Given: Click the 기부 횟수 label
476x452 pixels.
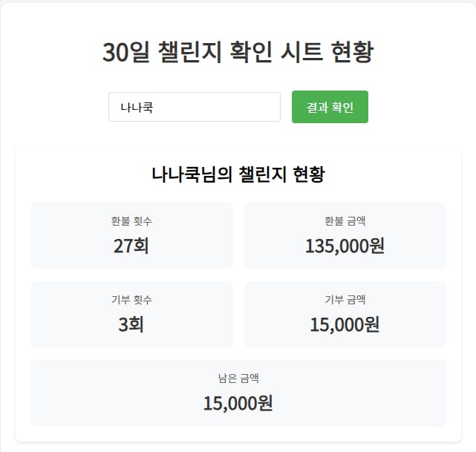Looking at the screenshot, I should (131, 300).
